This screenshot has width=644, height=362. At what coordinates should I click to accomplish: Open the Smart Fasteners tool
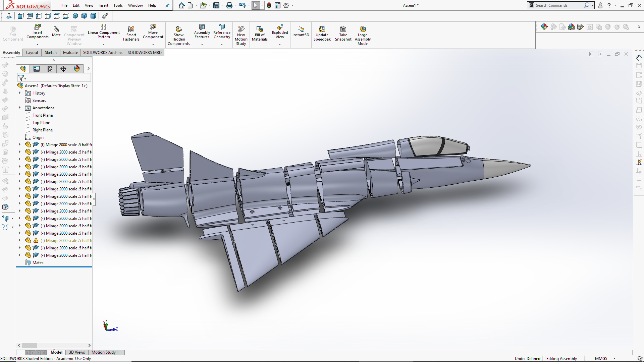pyautogui.click(x=131, y=33)
